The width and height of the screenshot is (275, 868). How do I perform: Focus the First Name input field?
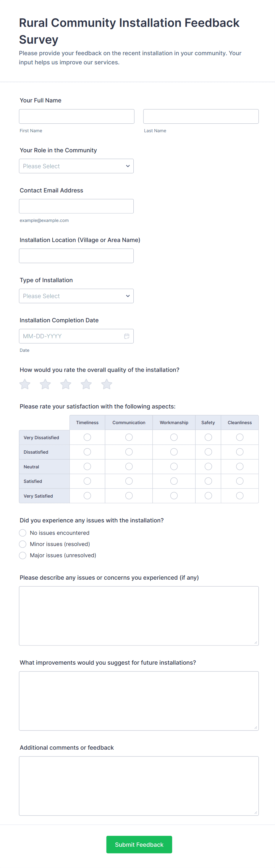pos(77,117)
